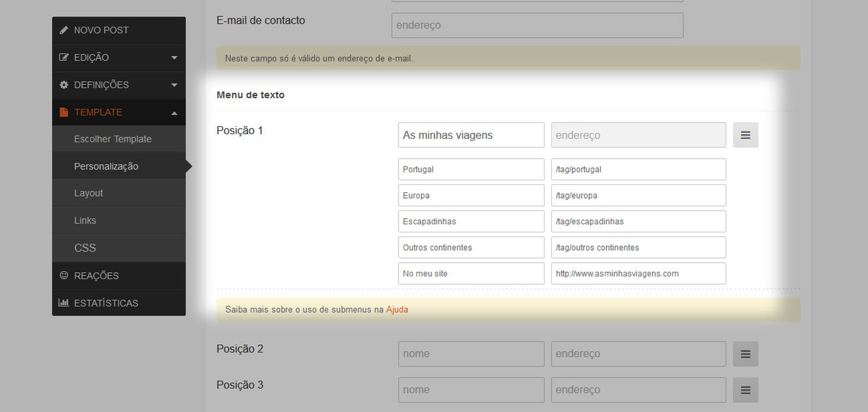This screenshot has height=412, width=868.
Task: Open the submenu button for Posição 1
Action: tap(745, 135)
